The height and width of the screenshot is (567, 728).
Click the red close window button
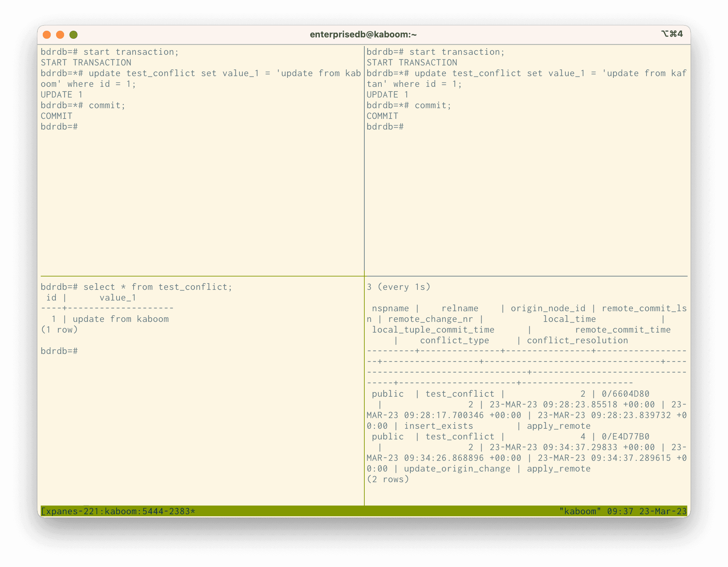[x=47, y=35]
